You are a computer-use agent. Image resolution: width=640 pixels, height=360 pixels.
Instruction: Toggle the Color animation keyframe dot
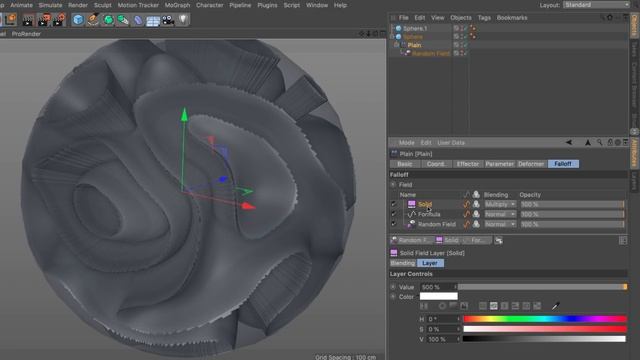pyautogui.click(x=393, y=297)
